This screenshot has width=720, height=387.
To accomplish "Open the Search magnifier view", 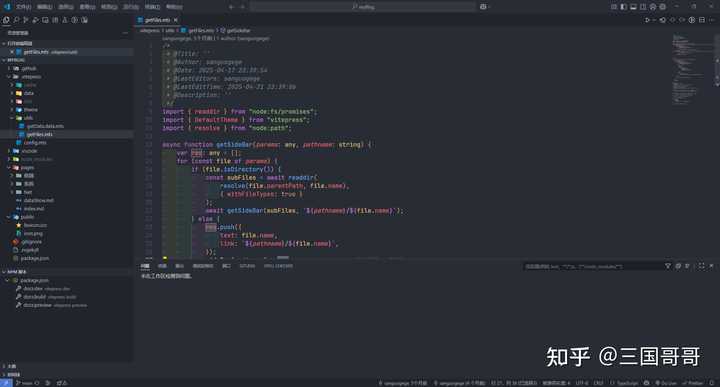I will point(16,20).
